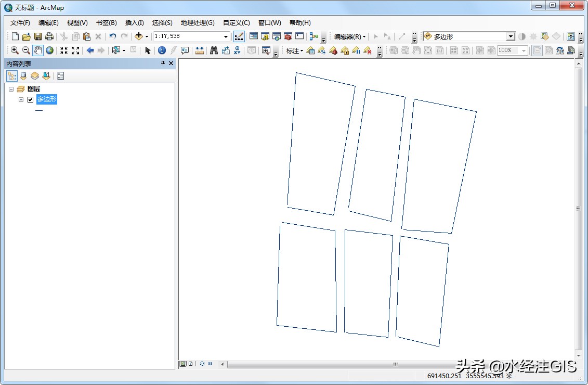This screenshot has height=385, width=588.
Task: Undo the last action
Action: point(112,36)
